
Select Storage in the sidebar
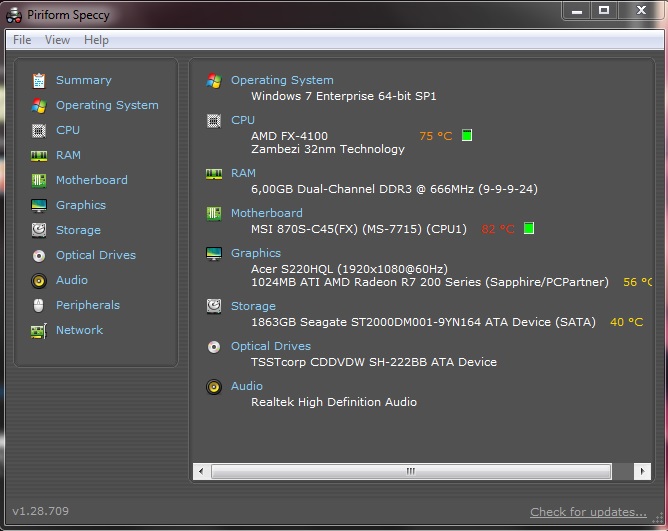[78, 230]
